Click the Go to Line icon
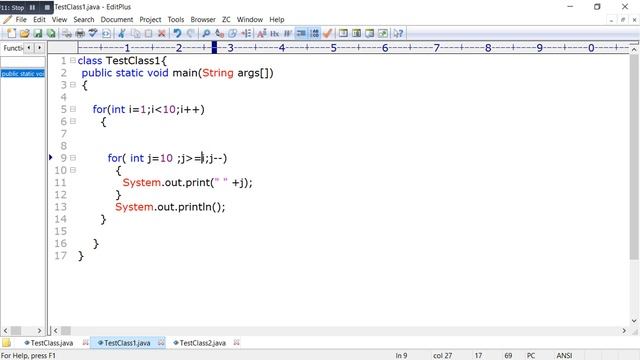The height and width of the screenshot is (360, 640). pos(246,33)
